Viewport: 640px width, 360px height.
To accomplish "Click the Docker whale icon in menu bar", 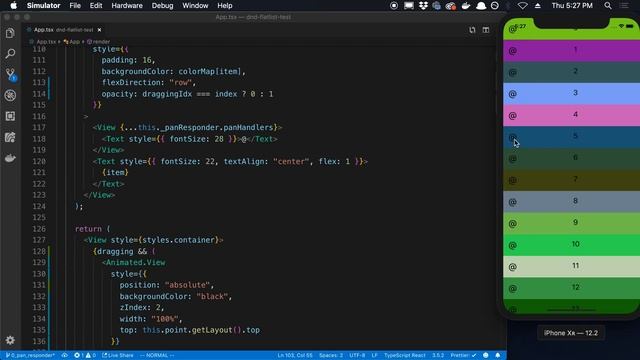I will (x=466, y=6).
